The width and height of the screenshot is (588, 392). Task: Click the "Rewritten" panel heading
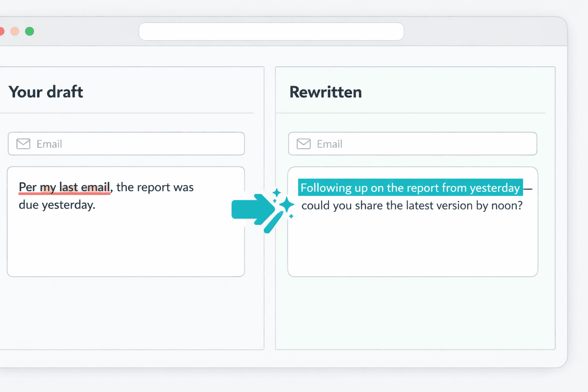[x=325, y=92]
